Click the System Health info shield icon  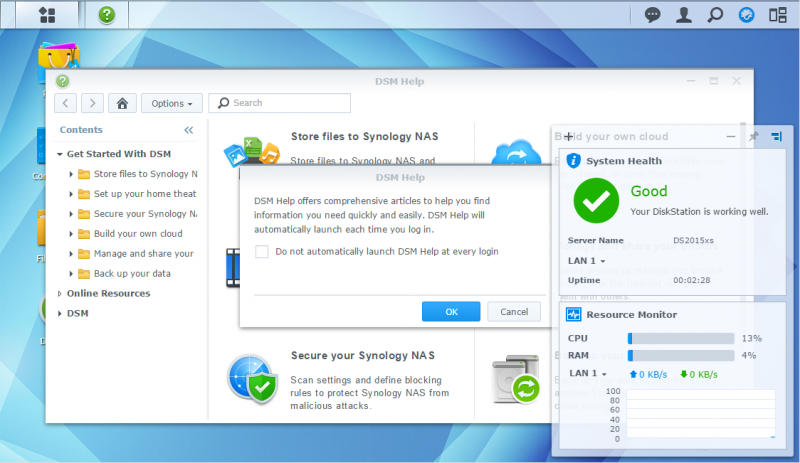[573, 161]
